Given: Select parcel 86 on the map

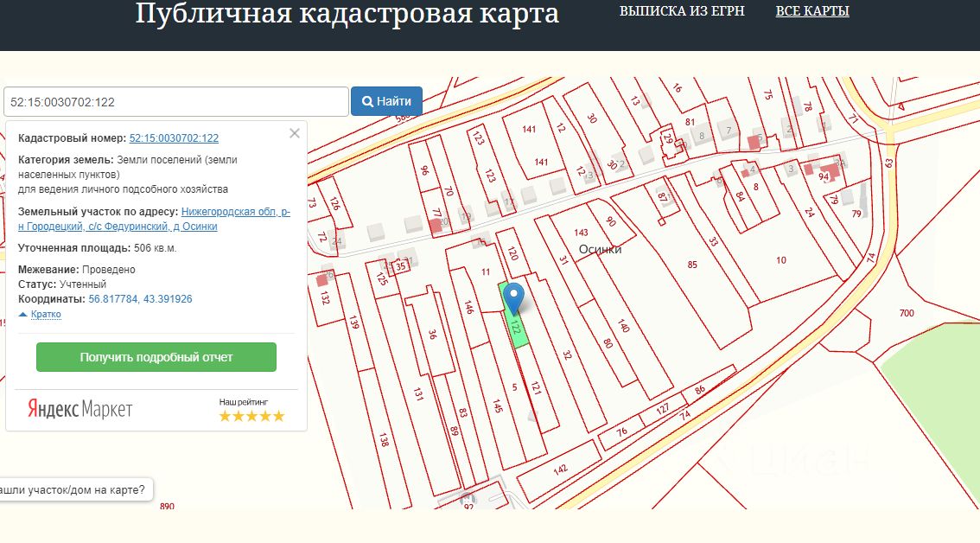Looking at the screenshot, I should [700, 389].
